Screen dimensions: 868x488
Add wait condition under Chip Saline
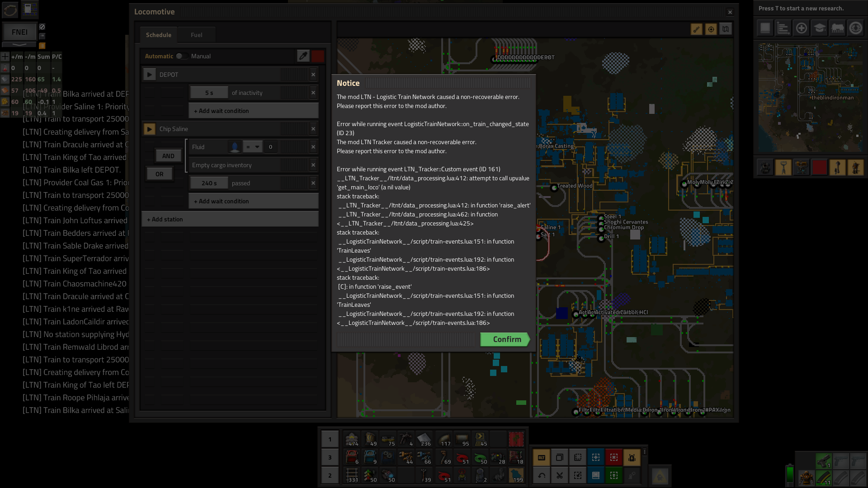(x=253, y=201)
